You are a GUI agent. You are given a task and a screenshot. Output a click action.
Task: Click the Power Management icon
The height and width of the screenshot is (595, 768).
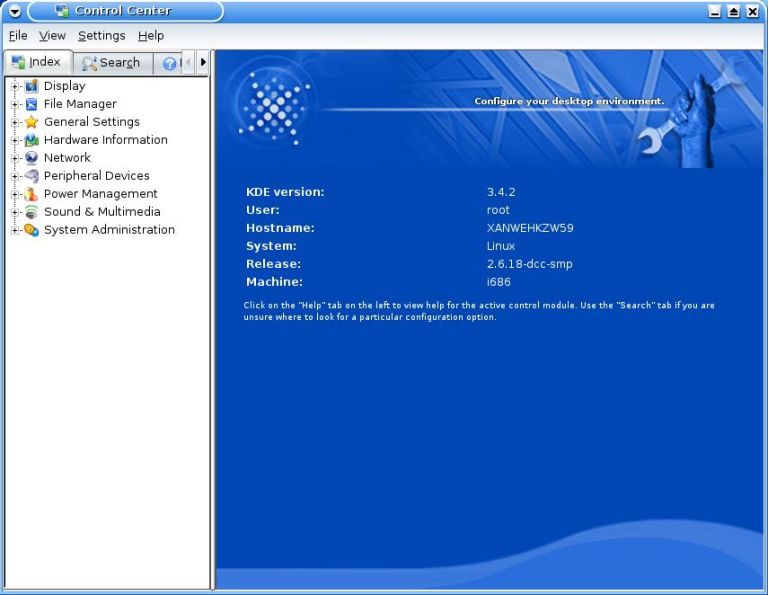(31, 194)
